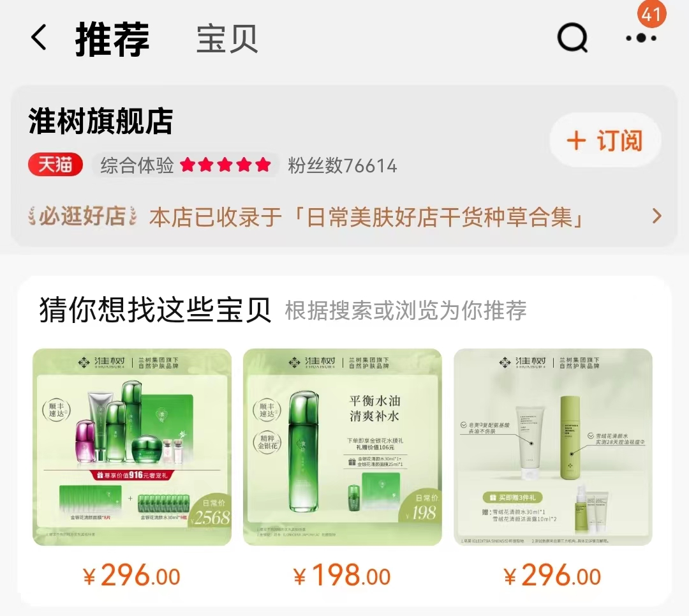Subscribe with the 订阅 button
Image resolution: width=689 pixels, height=616 pixels.
pos(605,140)
